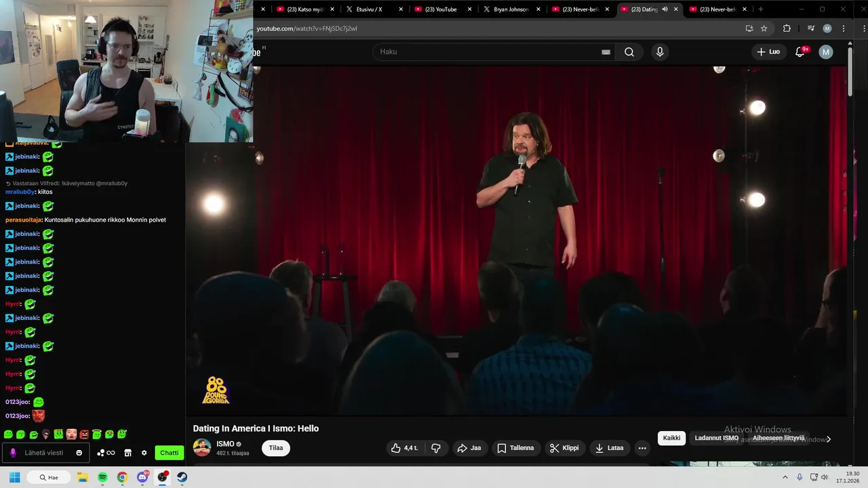Search YouTube with the magnifier button
This screenshot has width=868, height=488.
click(x=629, y=52)
